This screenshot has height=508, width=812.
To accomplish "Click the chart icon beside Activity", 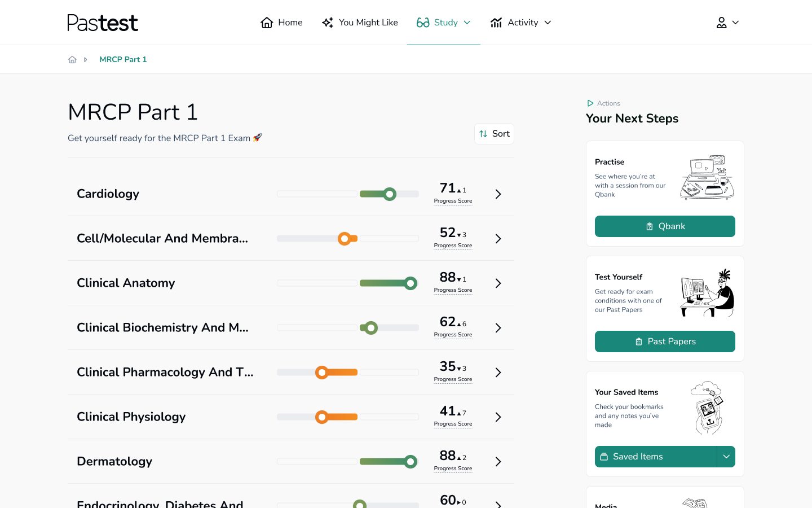I will click(496, 22).
